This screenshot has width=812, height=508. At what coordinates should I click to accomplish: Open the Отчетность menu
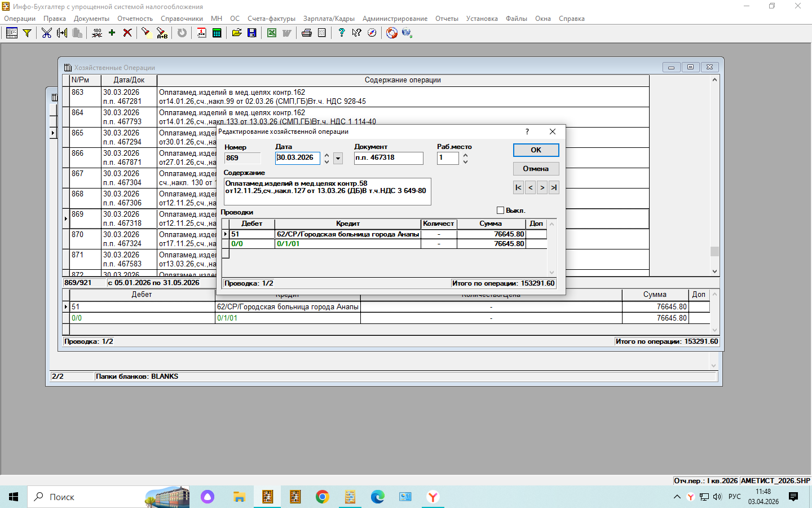pos(135,19)
